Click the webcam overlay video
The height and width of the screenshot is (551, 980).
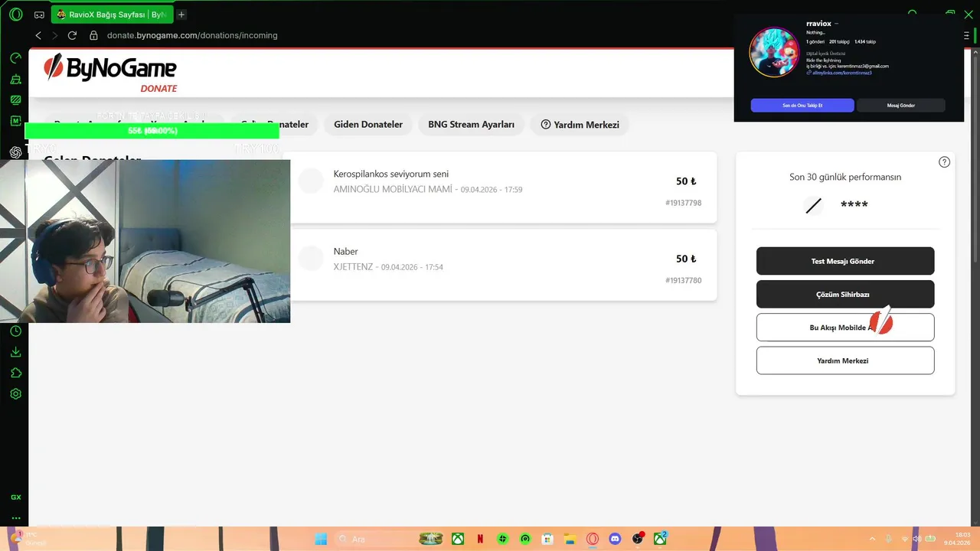pyautogui.click(x=145, y=241)
